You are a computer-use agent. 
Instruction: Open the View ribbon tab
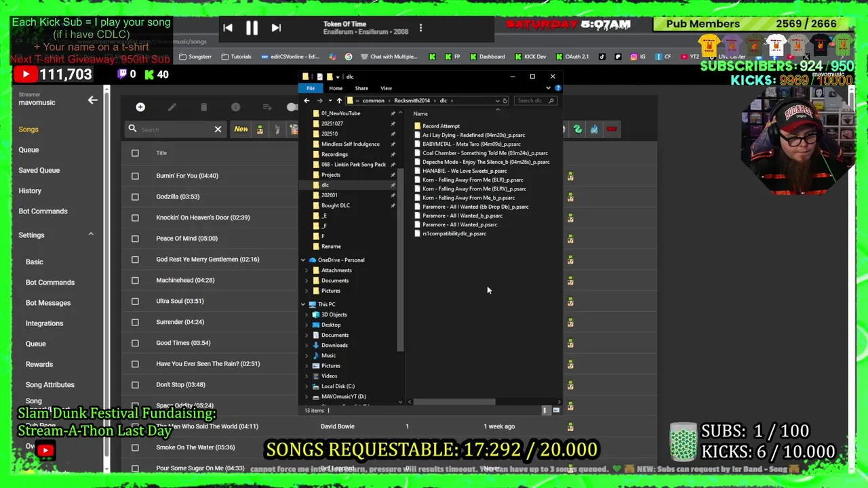pyautogui.click(x=386, y=88)
